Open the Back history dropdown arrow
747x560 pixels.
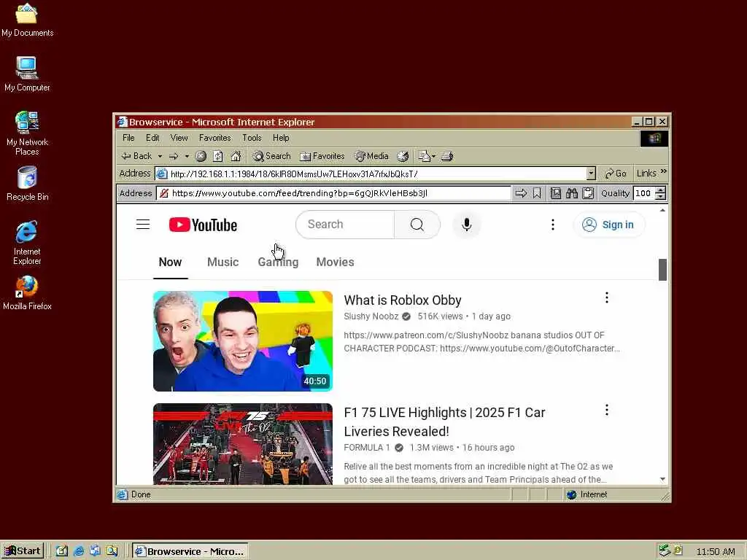[x=160, y=156]
